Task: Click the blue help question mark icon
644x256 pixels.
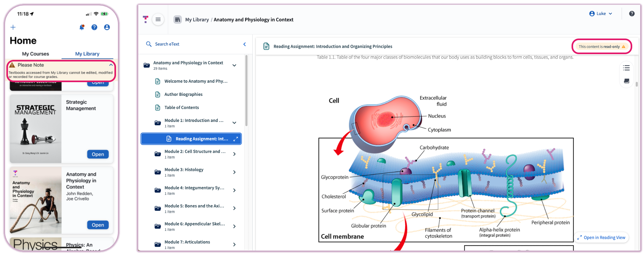Action: pyautogui.click(x=94, y=27)
